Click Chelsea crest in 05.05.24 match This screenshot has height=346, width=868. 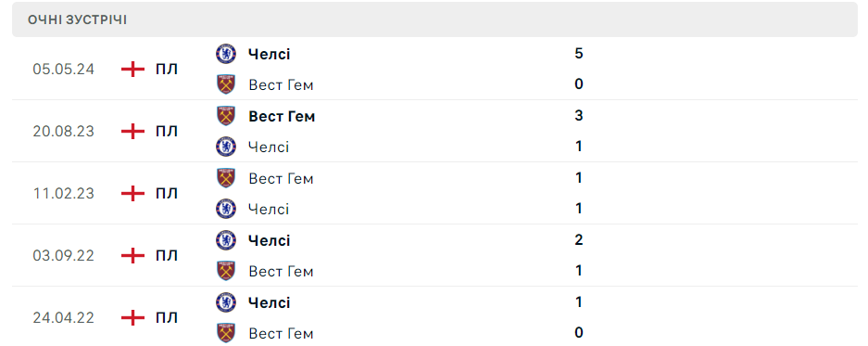(x=226, y=54)
